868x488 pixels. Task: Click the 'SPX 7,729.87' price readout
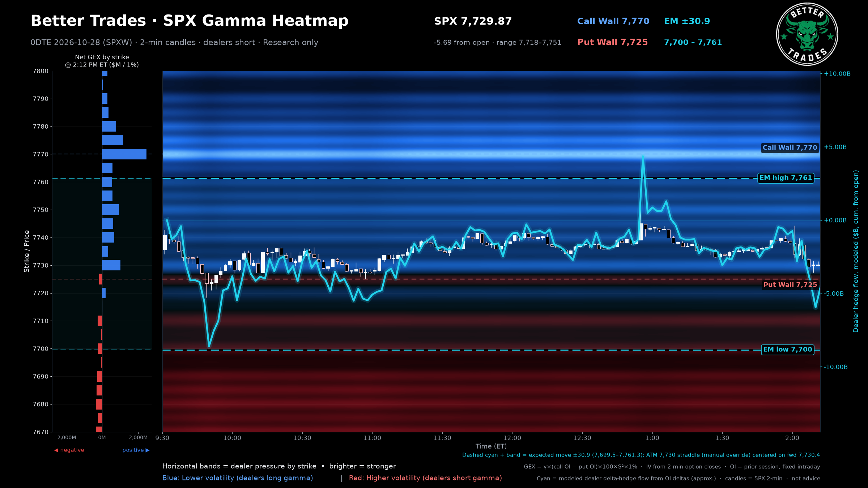pos(473,21)
